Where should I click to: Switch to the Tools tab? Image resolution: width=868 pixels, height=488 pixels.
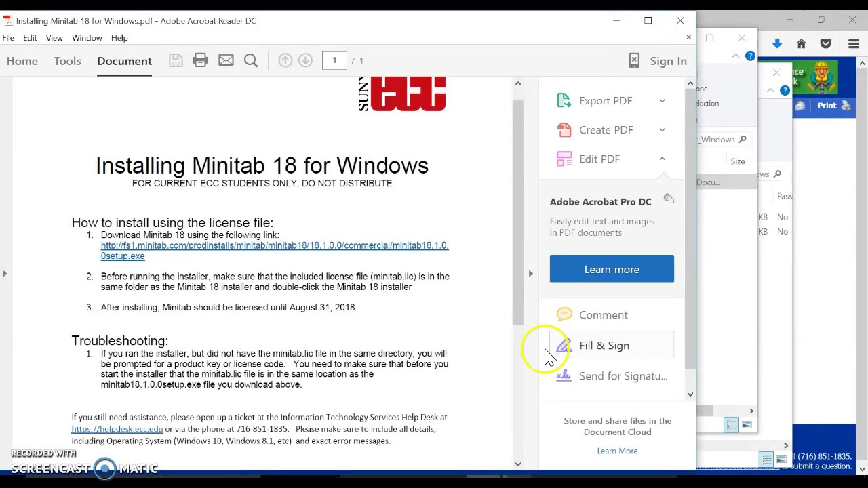[67, 61]
